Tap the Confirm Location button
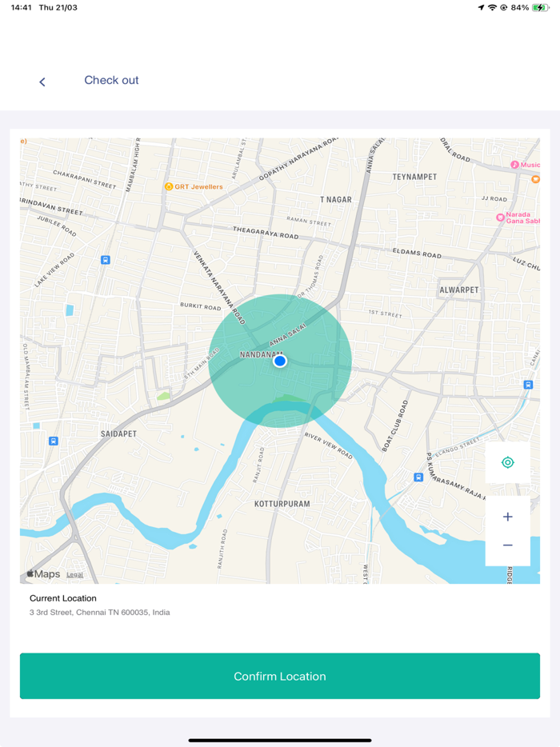The height and width of the screenshot is (747, 560). point(280,676)
